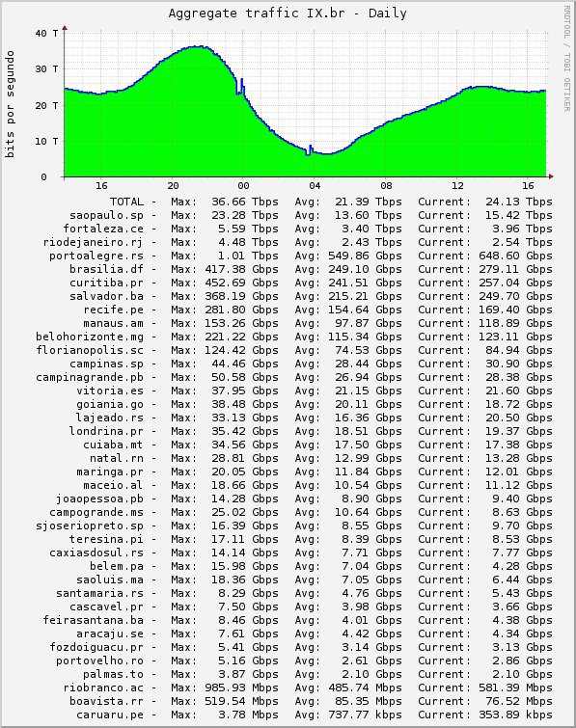Select the salvador.ba row label
This screenshot has width=576, height=728.
(x=106, y=296)
